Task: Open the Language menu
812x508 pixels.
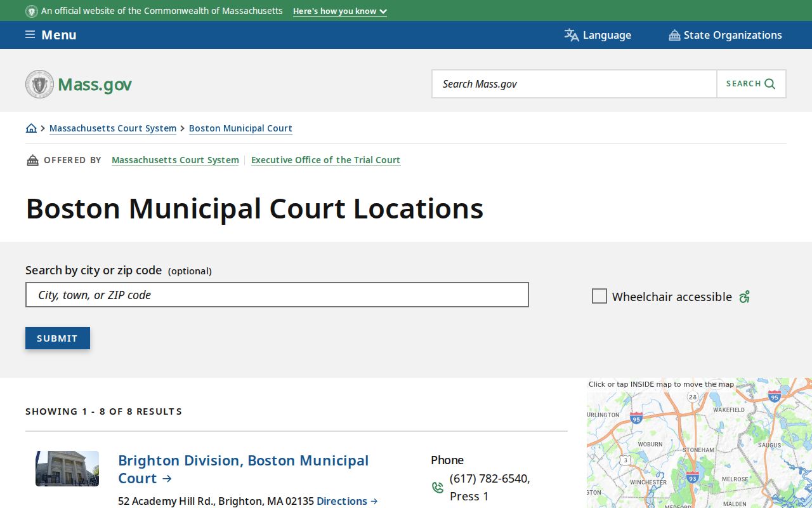Action: pos(598,35)
